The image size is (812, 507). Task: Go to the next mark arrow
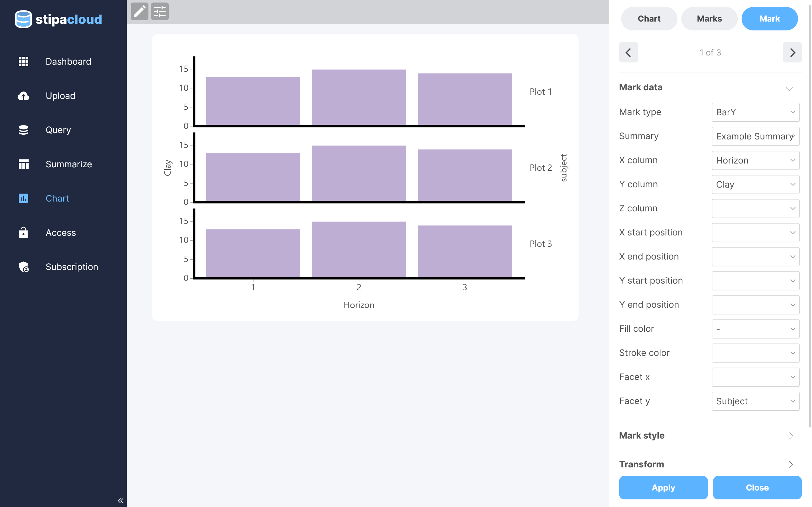click(x=792, y=52)
